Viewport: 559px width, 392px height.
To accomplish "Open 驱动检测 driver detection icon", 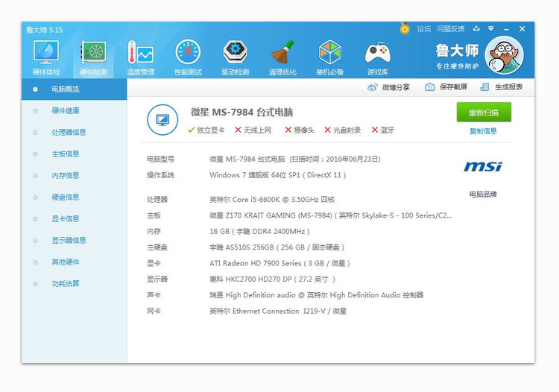I will click(x=235, y=53).
